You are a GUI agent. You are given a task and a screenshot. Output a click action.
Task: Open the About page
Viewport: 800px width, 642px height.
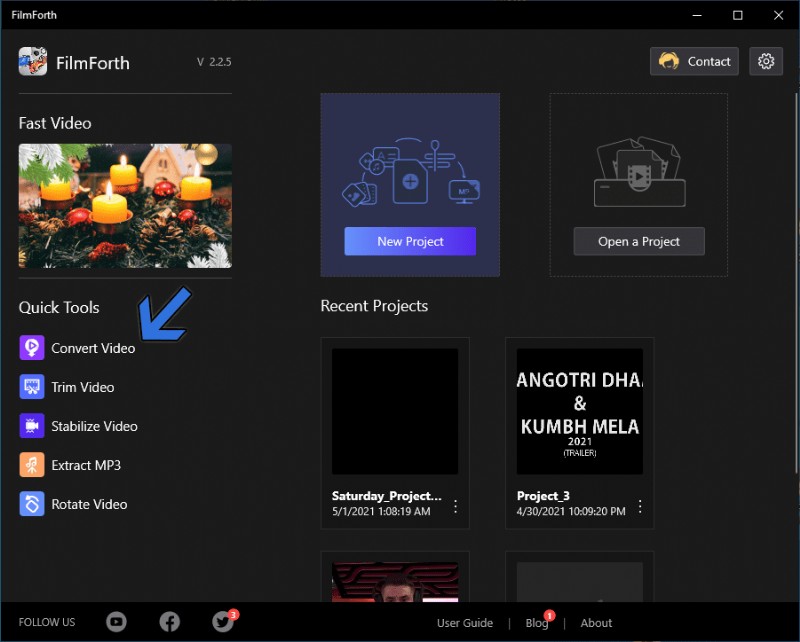[x=596, y=622]
